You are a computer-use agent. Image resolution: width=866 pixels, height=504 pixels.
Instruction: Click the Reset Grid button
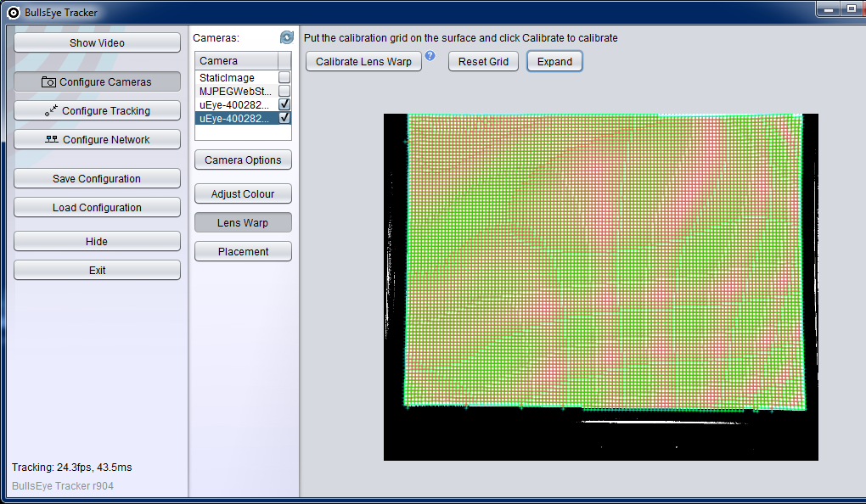[x=483, y=62]
